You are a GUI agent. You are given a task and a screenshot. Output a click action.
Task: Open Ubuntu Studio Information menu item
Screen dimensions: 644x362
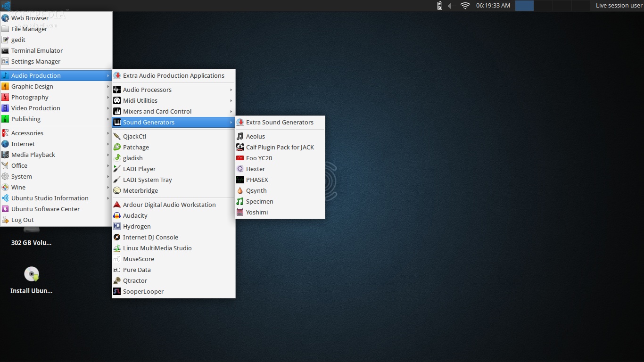click(56, 198)
